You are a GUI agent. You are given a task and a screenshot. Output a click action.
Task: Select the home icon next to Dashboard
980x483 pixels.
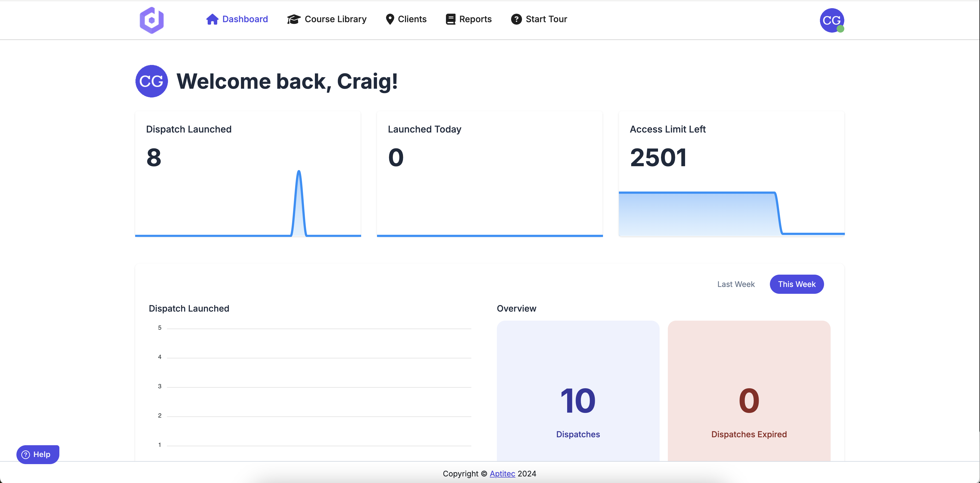[212, 19]
